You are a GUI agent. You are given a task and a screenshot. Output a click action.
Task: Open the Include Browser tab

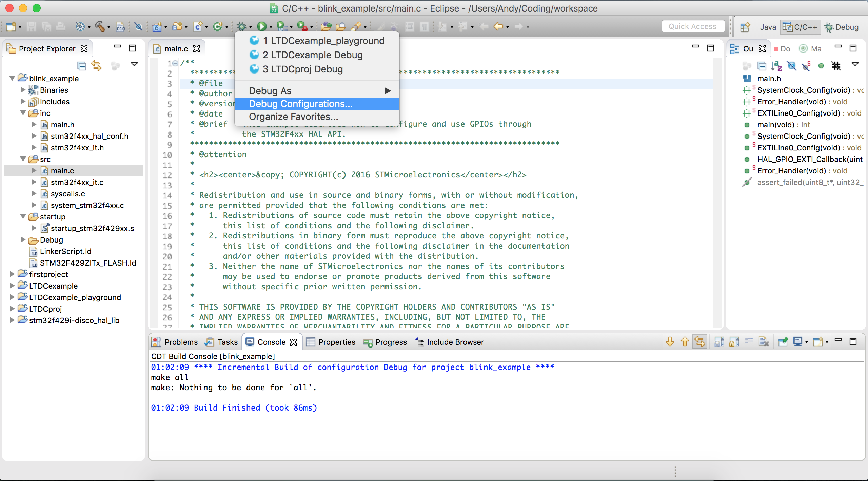(x=450, y=342)
